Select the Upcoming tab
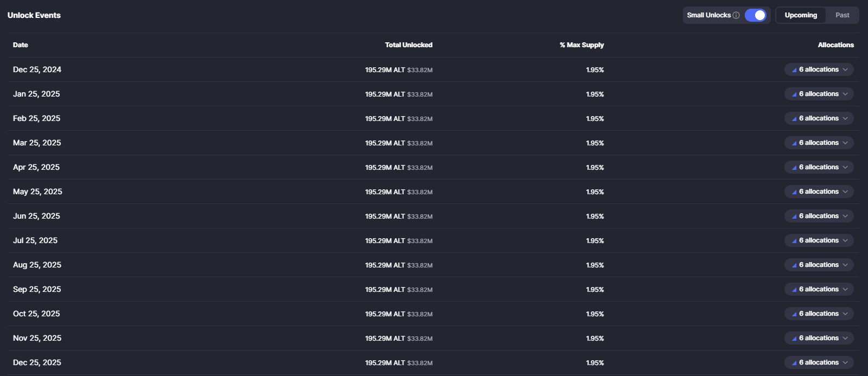Viewport: 868px width, 376px height. [801, 15]
